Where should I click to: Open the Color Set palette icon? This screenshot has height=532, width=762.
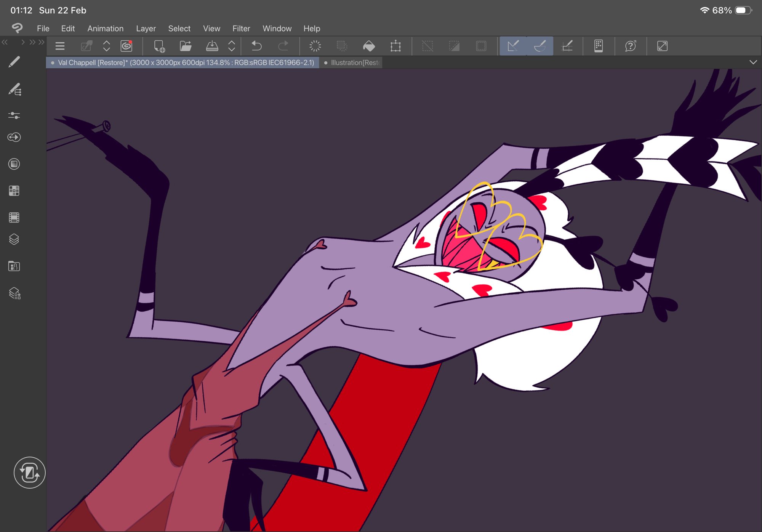tap(14, 191)
